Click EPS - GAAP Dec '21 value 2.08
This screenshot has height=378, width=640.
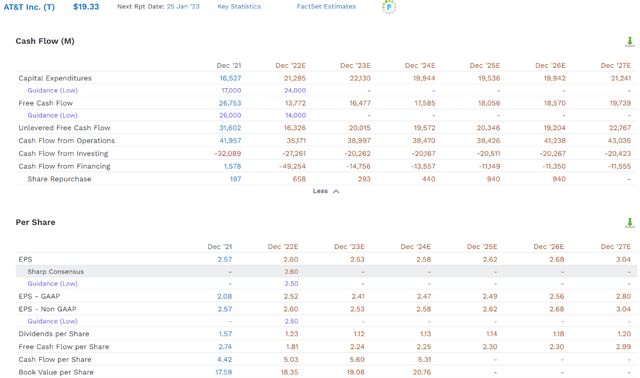pos(224,296)
